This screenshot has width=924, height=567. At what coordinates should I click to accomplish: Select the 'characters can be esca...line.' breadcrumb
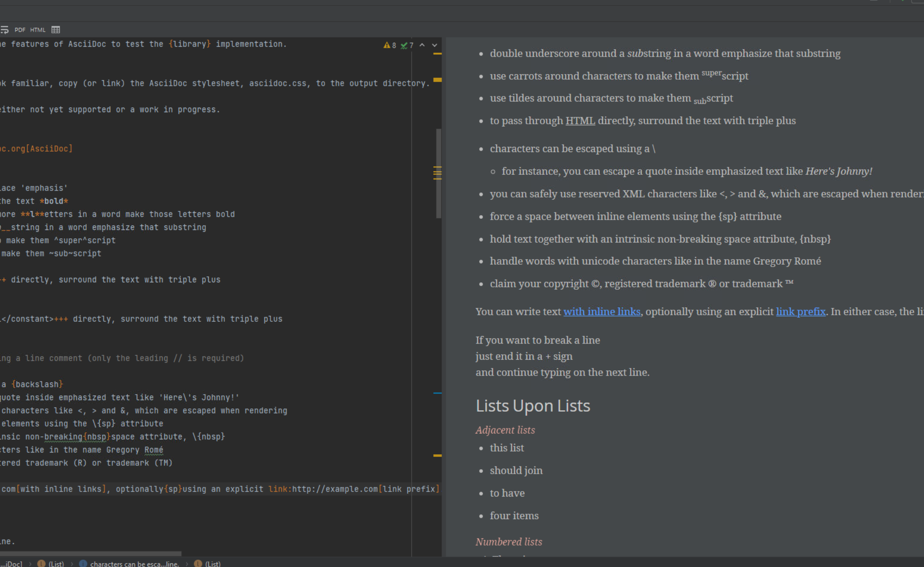[x=135, y=564]
